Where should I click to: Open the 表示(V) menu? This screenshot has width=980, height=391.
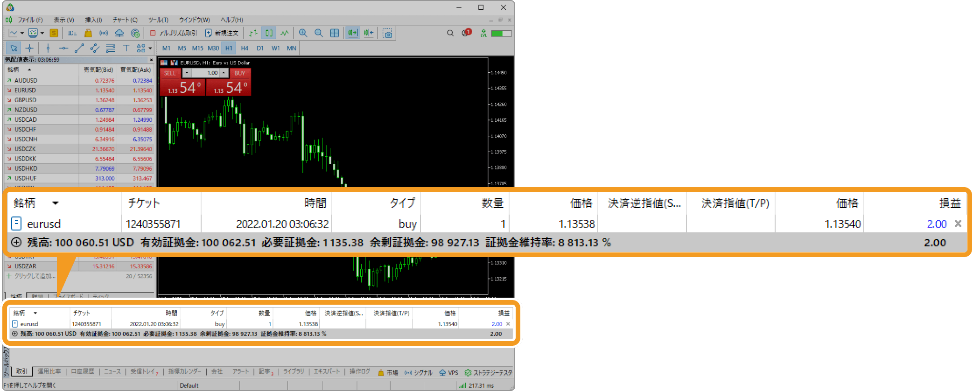[63, 20]
